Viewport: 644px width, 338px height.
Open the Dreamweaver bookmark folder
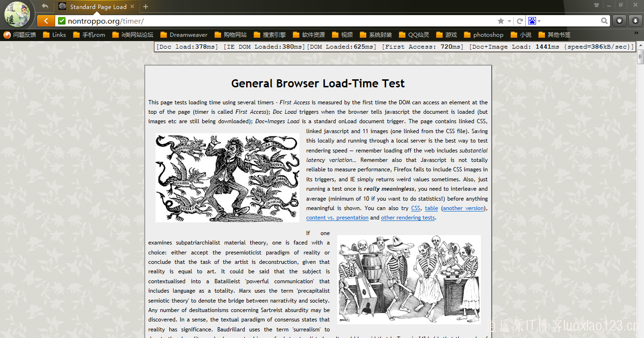pos(184,34)
